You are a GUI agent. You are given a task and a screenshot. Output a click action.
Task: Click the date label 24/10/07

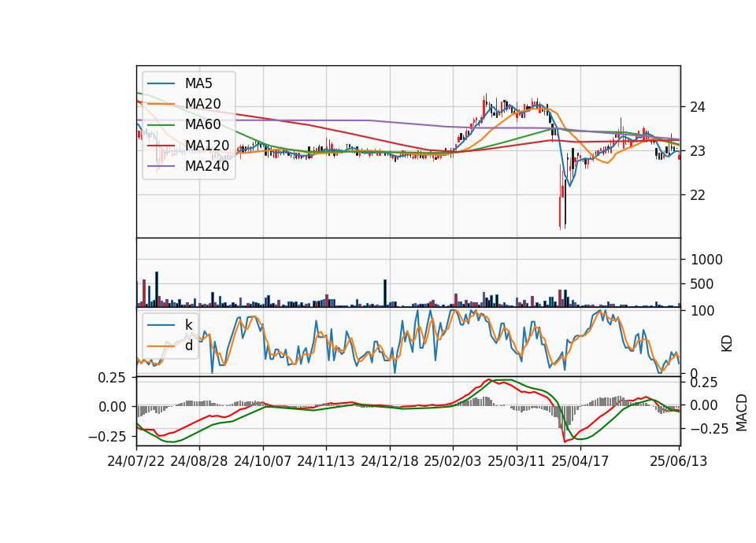pos(263,461)
